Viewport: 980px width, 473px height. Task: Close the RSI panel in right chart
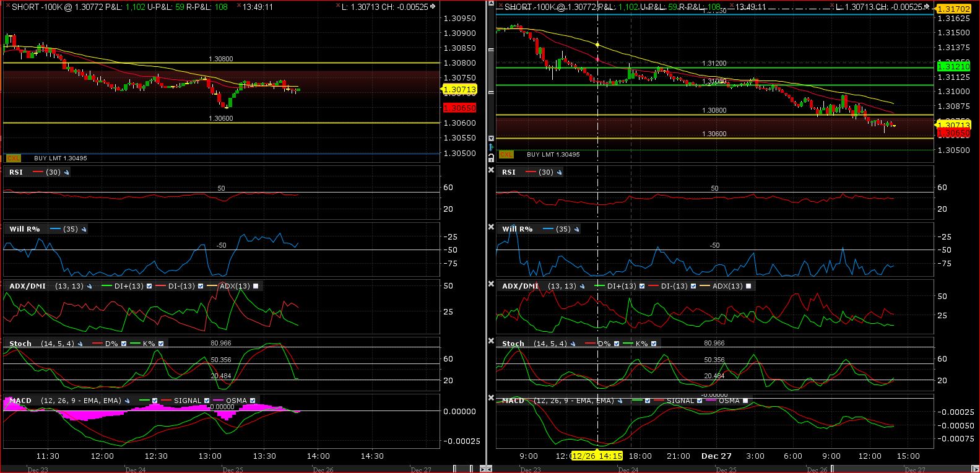492,170
